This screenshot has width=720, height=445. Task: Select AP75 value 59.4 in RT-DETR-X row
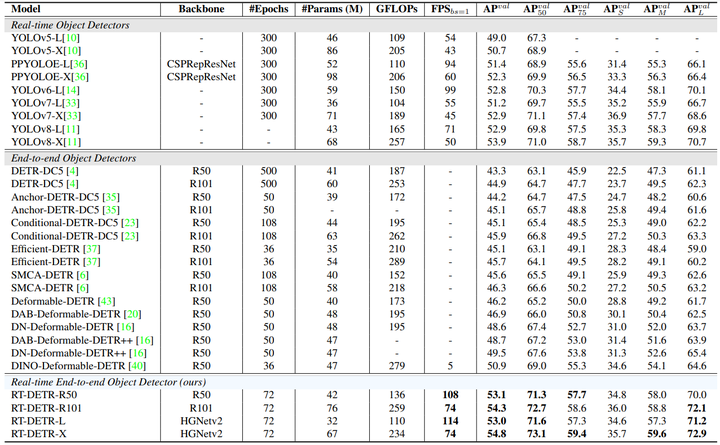coord(577,434)
